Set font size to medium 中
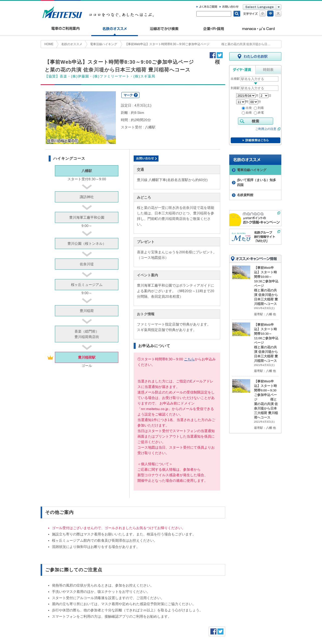This screenshot has width=322, height=644. click(x=270, y=14)
